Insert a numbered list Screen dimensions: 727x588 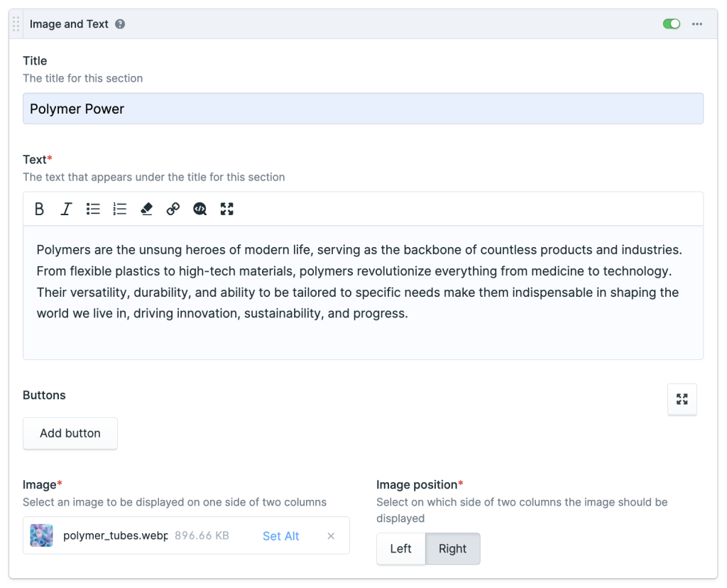pos(120,209)
